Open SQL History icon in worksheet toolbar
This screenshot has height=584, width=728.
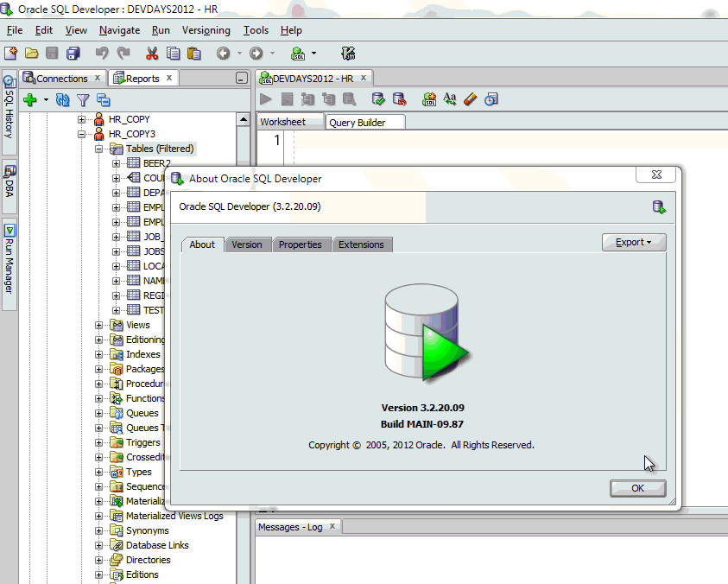pos(491,100)
